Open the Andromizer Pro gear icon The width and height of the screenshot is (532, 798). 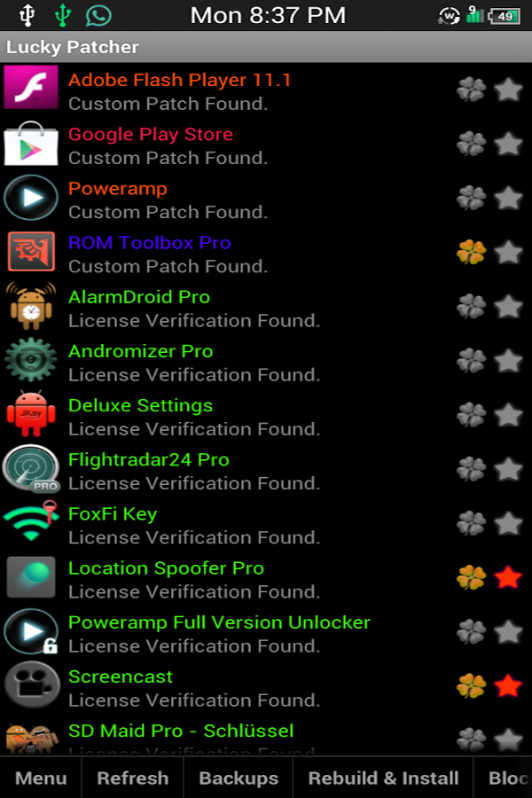pyautogui.click(x=31, y=360)
